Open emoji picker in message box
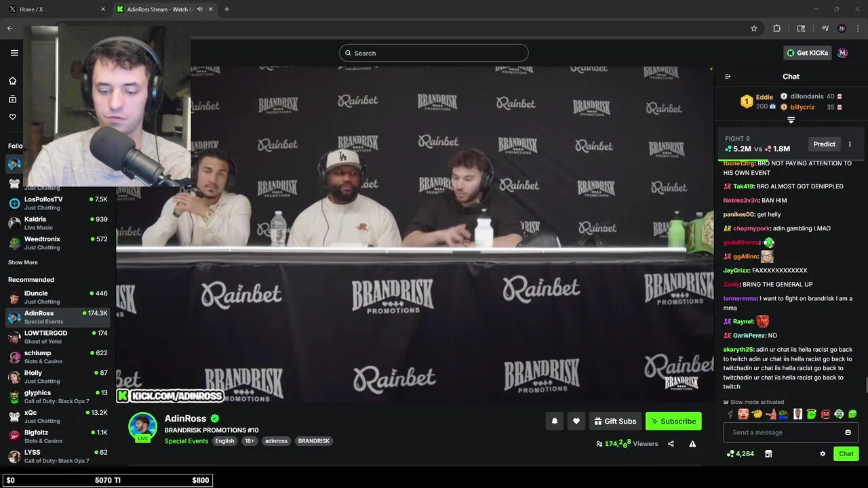868x488 pixels. [848, 432]
